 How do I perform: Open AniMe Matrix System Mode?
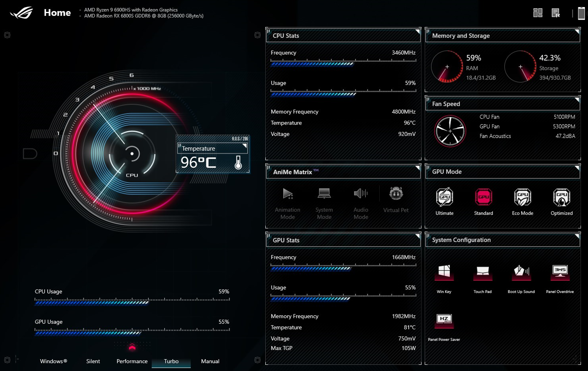tap(324, 193)
